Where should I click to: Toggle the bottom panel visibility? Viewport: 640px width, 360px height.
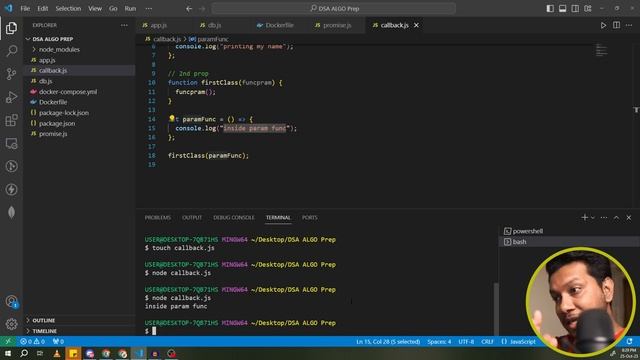562,9
